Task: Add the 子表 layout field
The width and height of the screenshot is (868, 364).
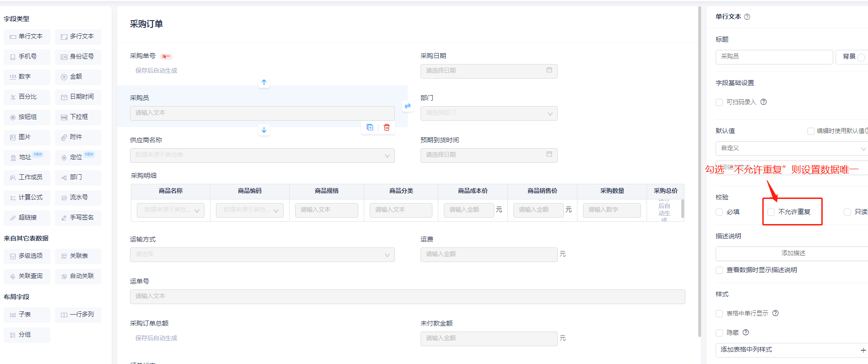Action: pyautogui.click(x=27, y=315)
